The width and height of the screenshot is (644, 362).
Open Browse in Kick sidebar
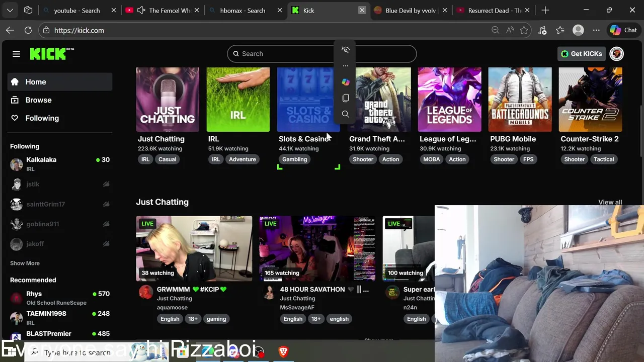(x=60, y=100)
